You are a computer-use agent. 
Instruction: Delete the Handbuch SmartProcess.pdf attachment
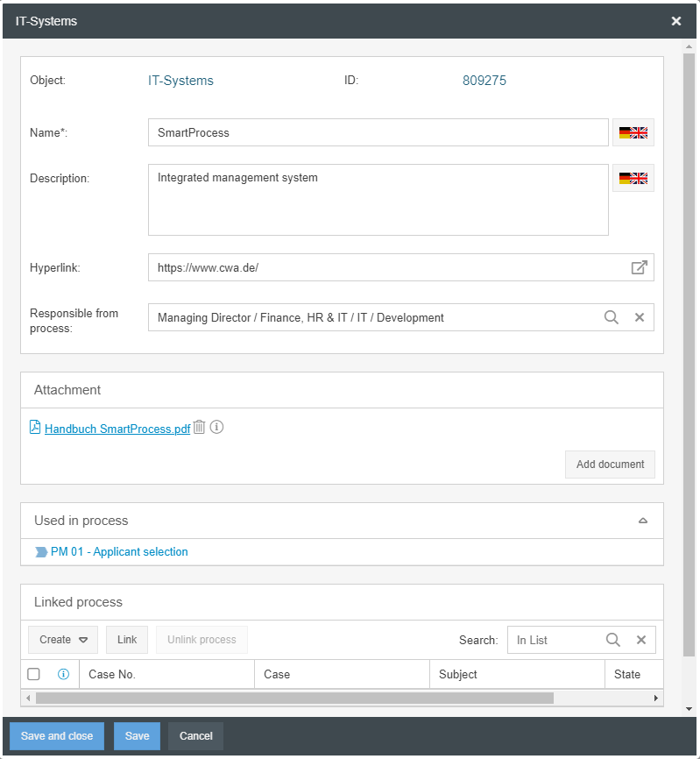pyautogui.click(x=200, y=428)
